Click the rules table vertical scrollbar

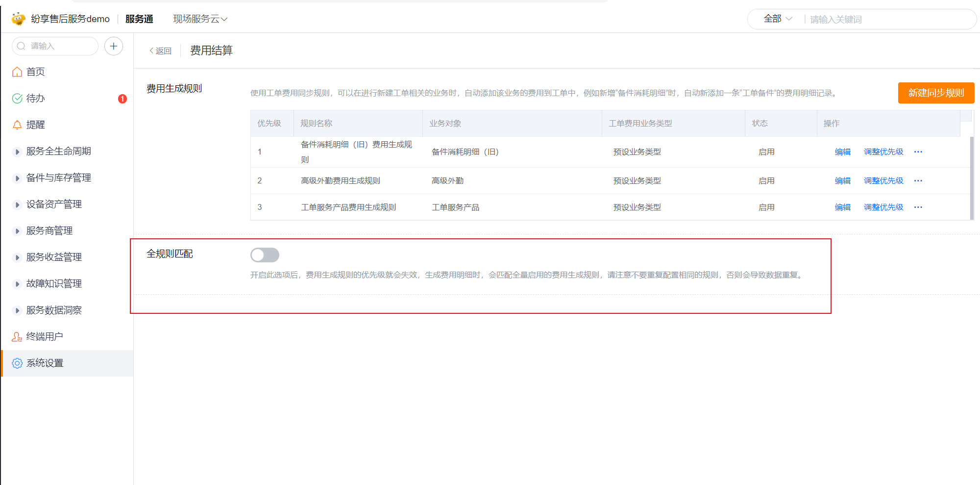coord(972,178)
